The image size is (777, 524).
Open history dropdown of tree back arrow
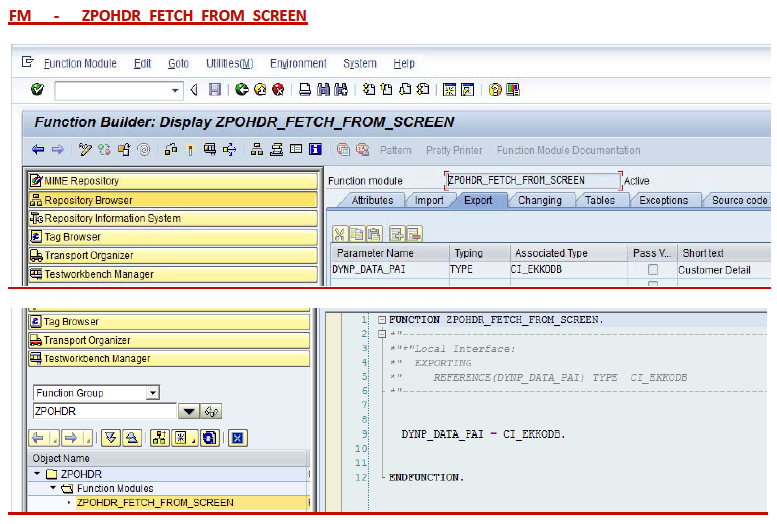[55, 438]
